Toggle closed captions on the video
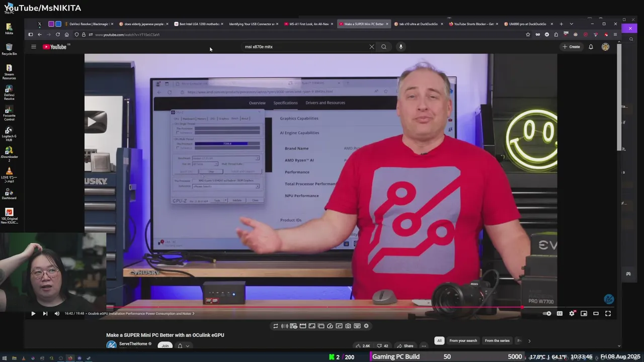Screen dimensions: 644x362 (x=559, y=314)
